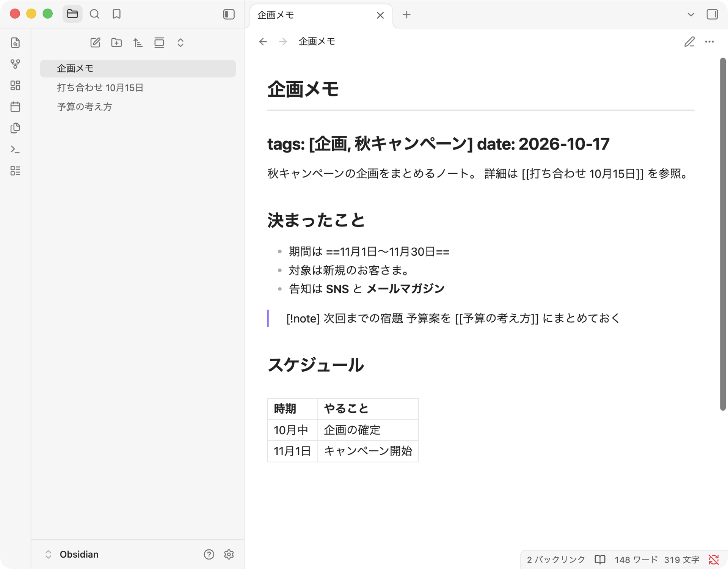The width and height of the screenshot is (728, 569).
Task: Open more options menu for note
Action: click(709, 42)
